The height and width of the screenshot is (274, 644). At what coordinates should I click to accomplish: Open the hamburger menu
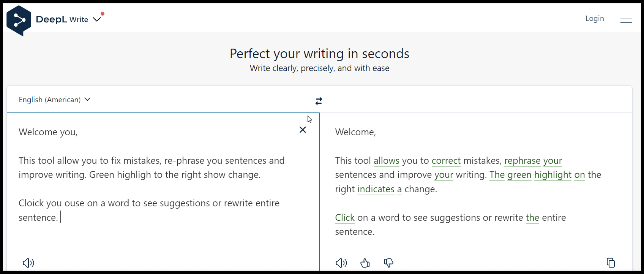point(626,19)
